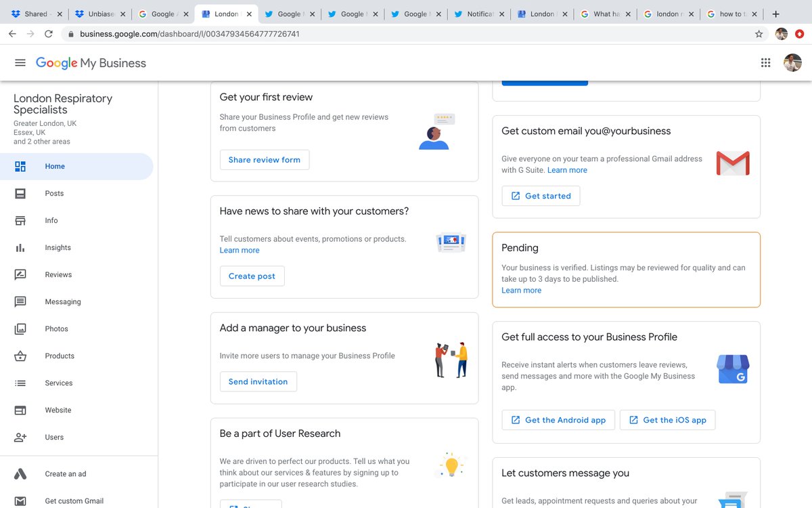This screenshot has width=812, height=508.
Task: Click Share review form button
Action: [265, 160]
